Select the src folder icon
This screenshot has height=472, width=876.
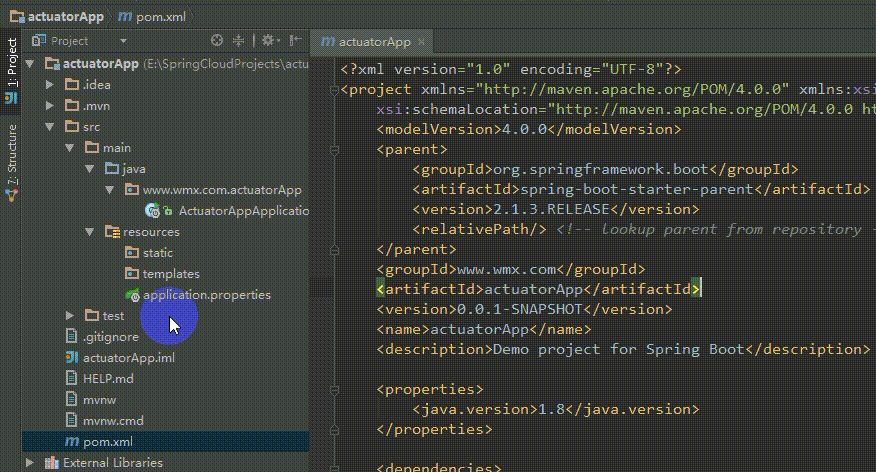tap(72, 126)
